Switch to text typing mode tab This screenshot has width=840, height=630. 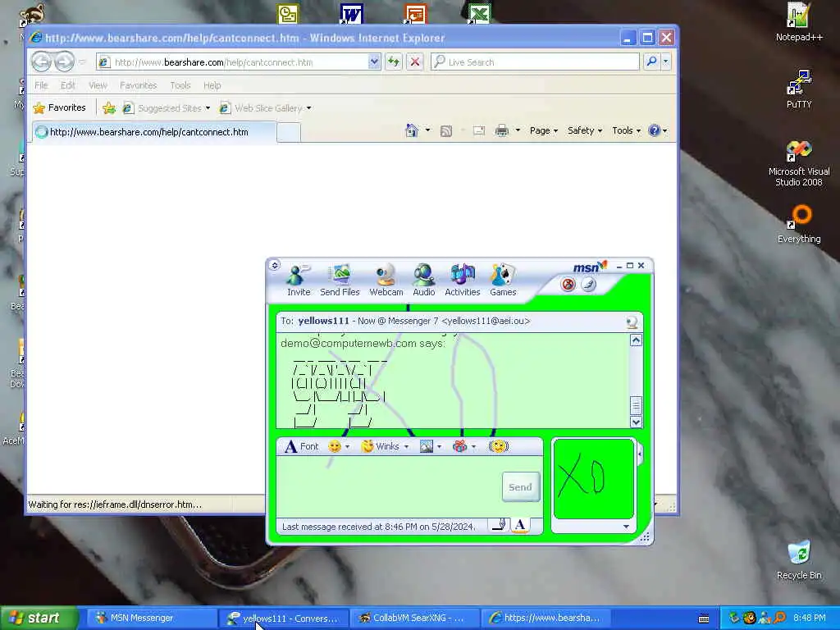[x=519, y=526]
